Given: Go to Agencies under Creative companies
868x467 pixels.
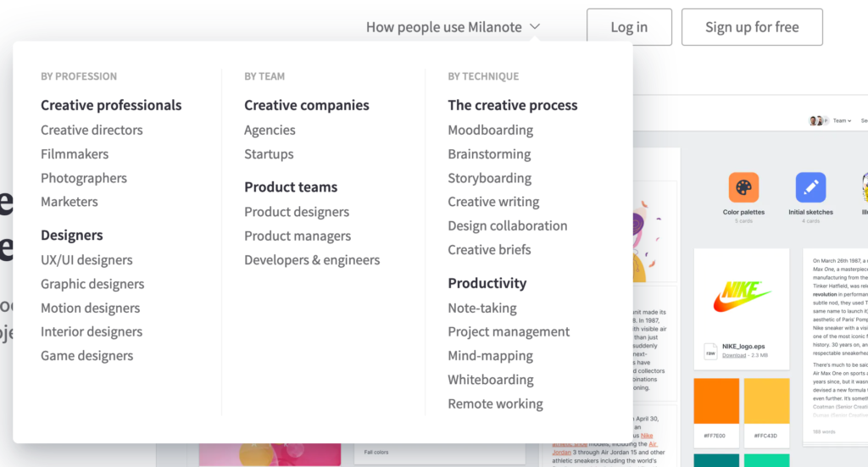Looking at the screenshot, I should pyautogui.click(x=270, y=130).
